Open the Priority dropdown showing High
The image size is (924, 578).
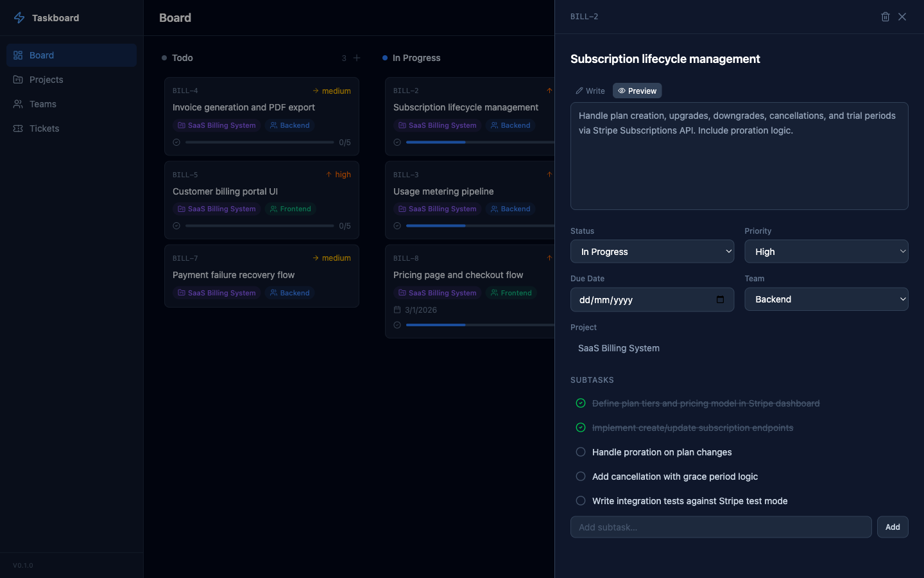(826, 252)
